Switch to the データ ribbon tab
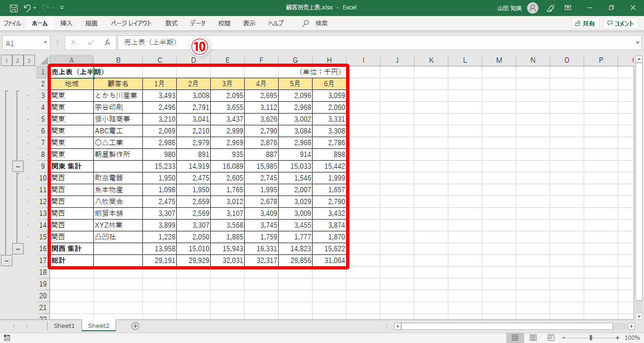The image size is (644, 343). [x=198, y=23]
